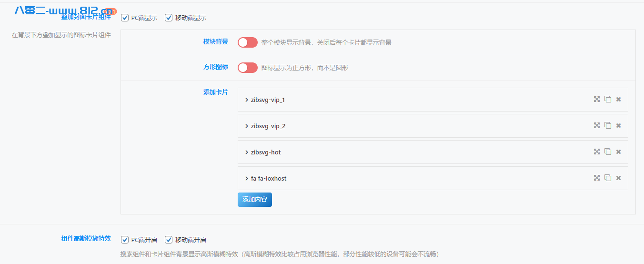Viewport: 644px width, 264px height.
Task: Expand the zibsvg-vip_1 card item
Action: click(267, 100)
